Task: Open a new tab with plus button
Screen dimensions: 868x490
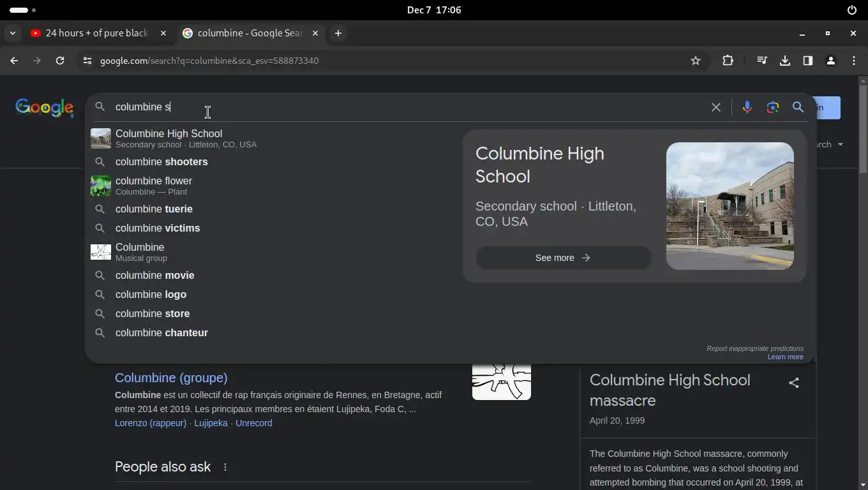Action: pos(338,33)
